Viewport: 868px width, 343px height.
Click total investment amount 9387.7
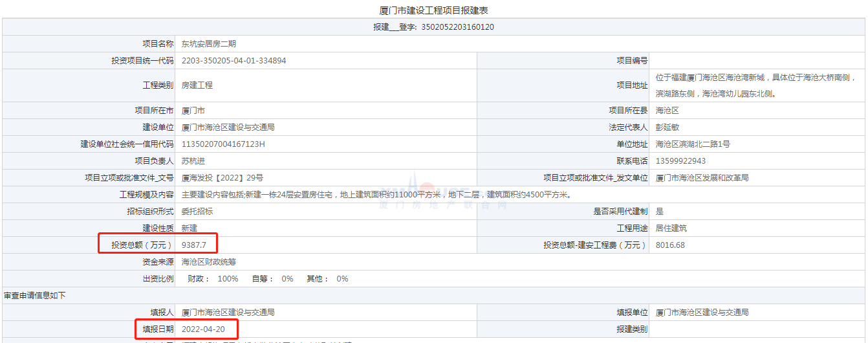click(x=194, y=245)
